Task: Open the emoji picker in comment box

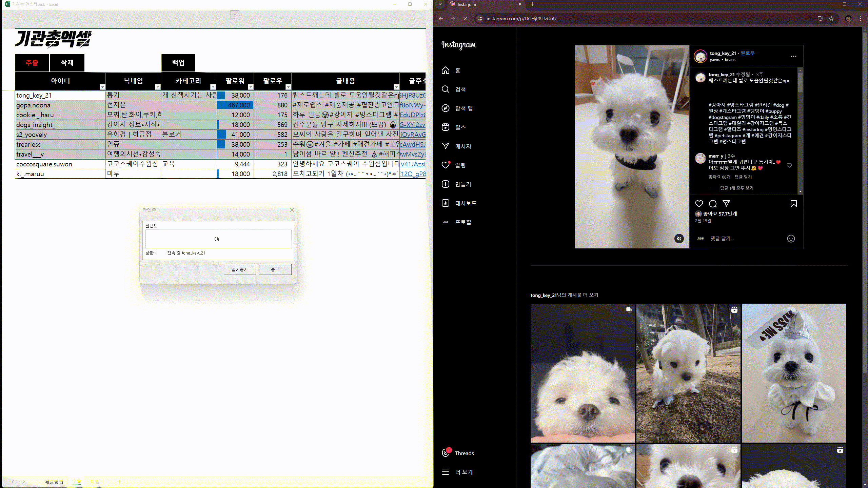Action: [791, 239]
